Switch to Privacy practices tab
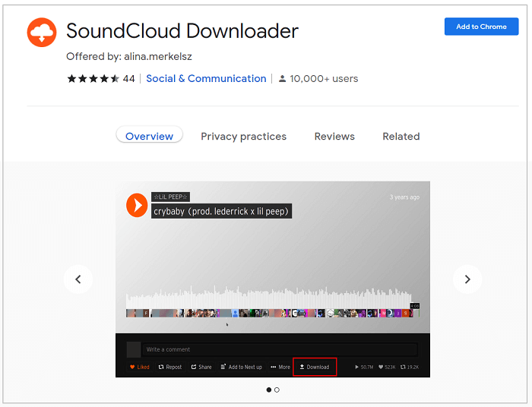This screenshot has width=532, height=407. 243,137
